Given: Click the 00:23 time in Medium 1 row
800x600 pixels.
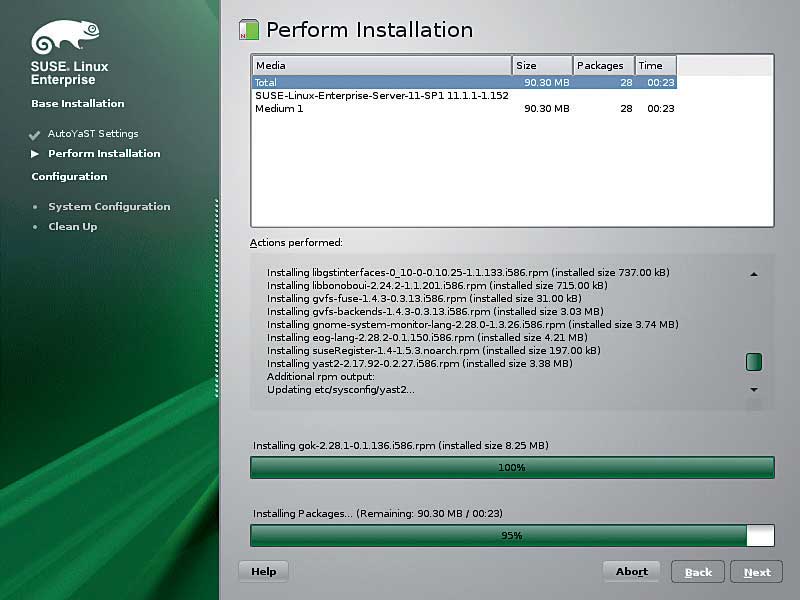Looking at the screenshot, I should click(661, 108).
